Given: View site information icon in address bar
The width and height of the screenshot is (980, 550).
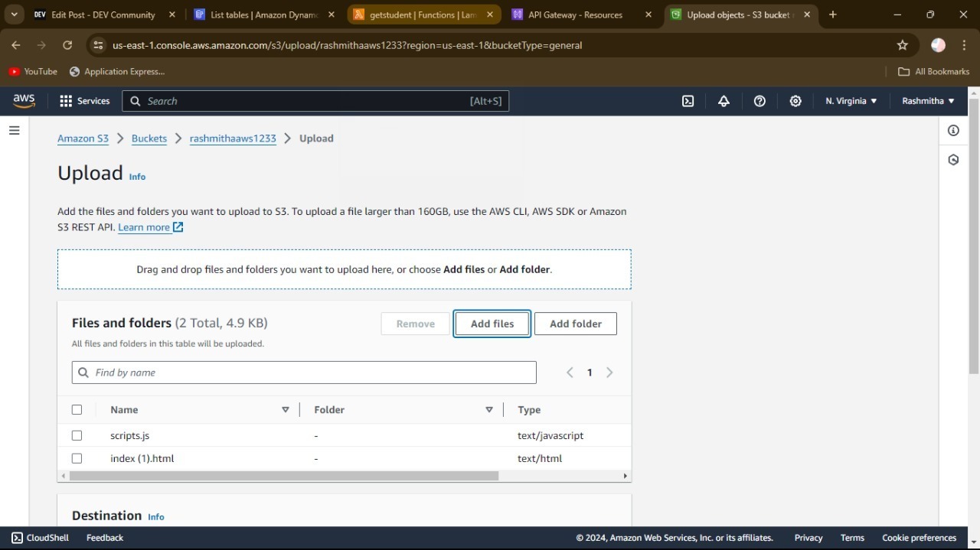Looking at the screenshot, I should click(x=98, y=45).
